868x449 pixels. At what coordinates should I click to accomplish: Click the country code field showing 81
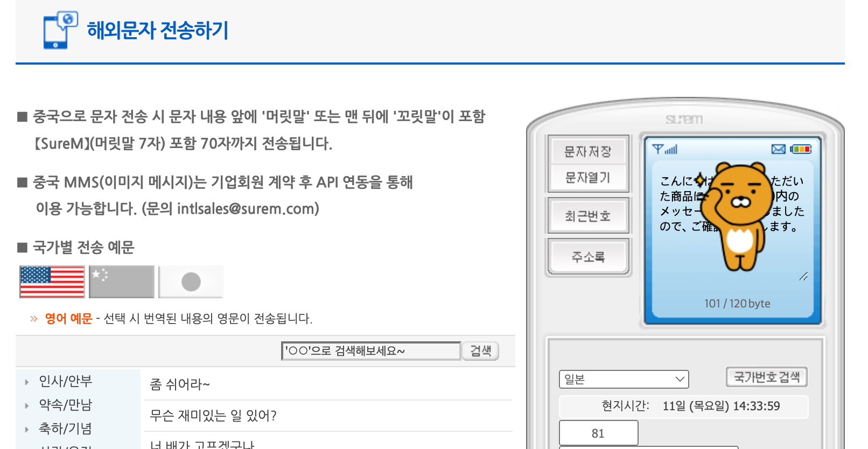pyautogui.click(x=599, y=433)
